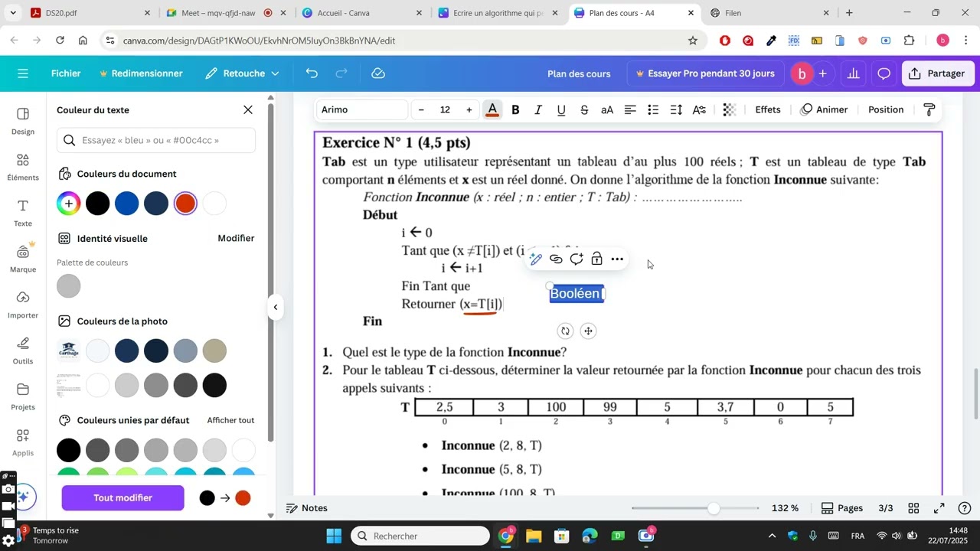This screenshot has height=551, width=980.
Task: Click the rotate handle under Booléen
Action: (x=565, y=331)
